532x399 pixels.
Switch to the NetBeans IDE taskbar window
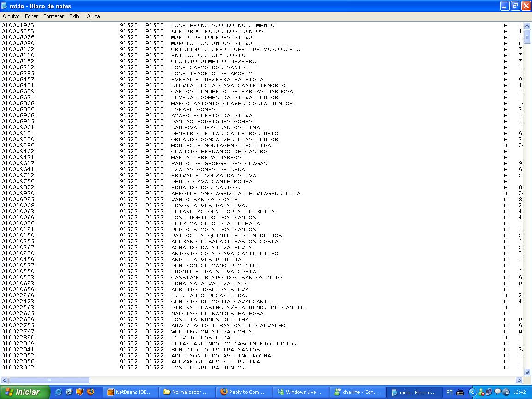[x=130, y=392]
